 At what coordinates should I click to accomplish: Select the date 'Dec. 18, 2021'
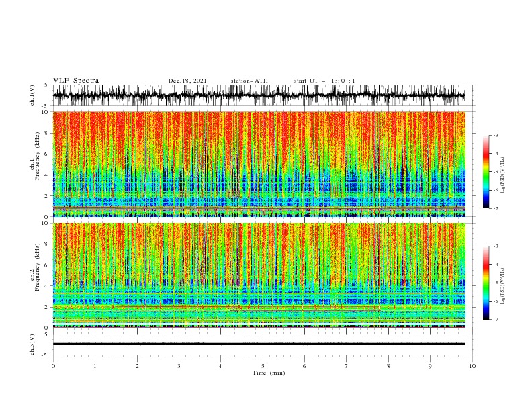click(x=187, y=81)
